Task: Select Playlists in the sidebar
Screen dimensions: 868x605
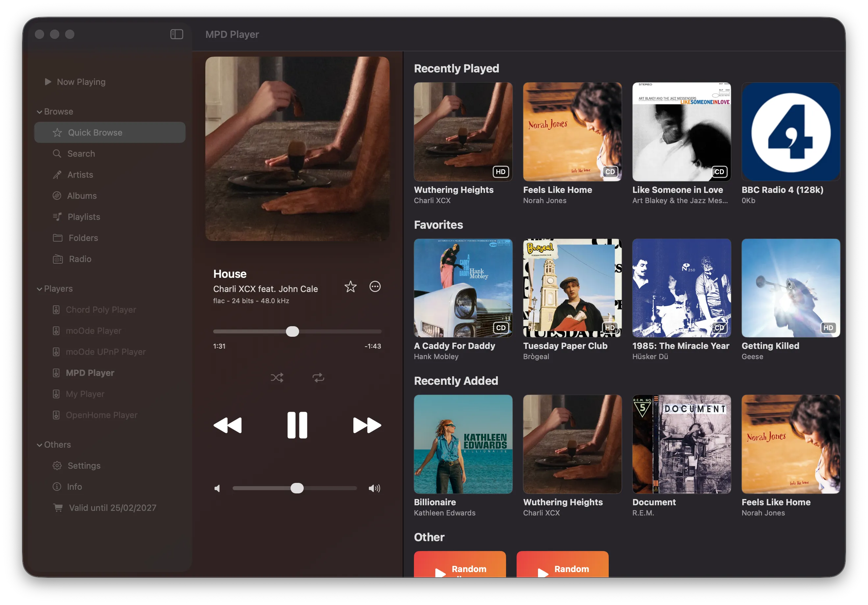Action: [x=84, y=217]
